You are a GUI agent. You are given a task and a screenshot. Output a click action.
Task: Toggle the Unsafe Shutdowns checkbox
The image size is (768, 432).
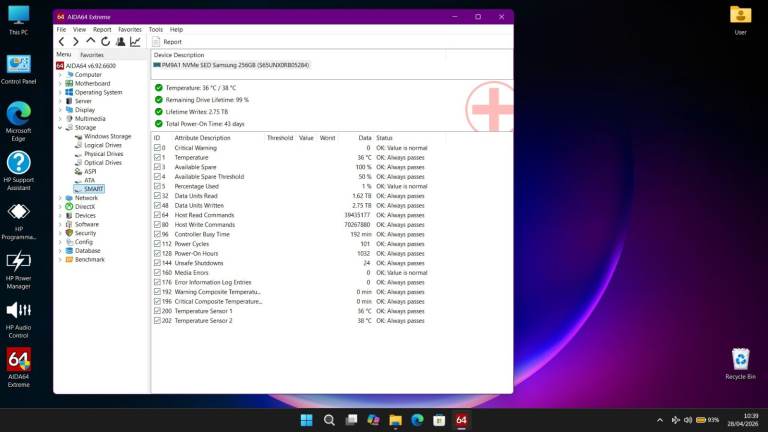pyautogui.click(x=157, y=263)
